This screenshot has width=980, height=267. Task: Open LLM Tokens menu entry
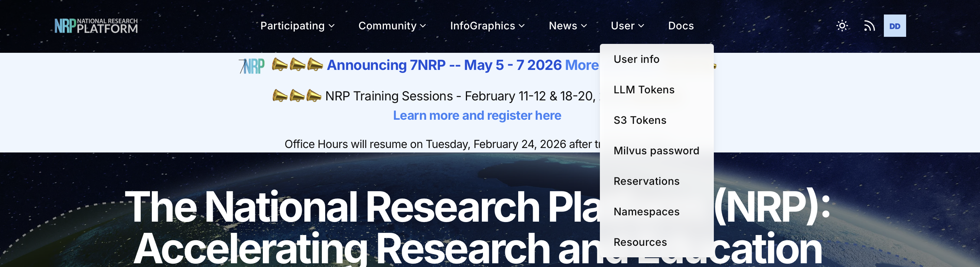click(644, 90)
